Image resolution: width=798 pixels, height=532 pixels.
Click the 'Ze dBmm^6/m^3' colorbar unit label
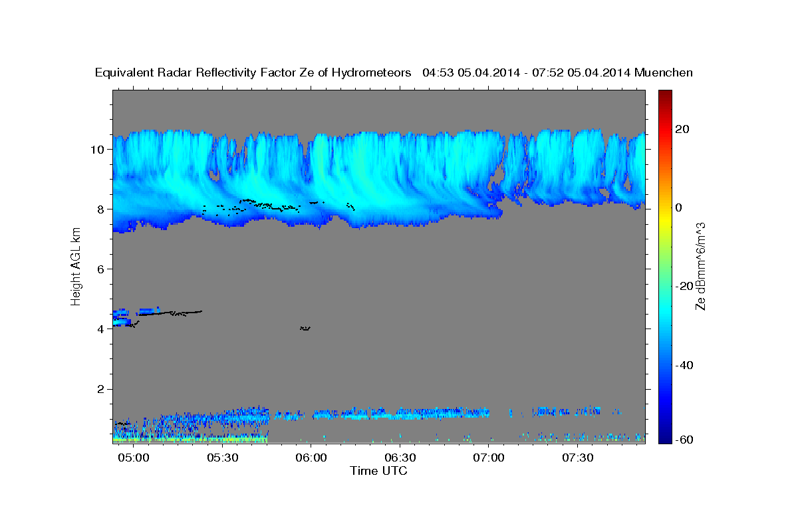pos(700,267)
